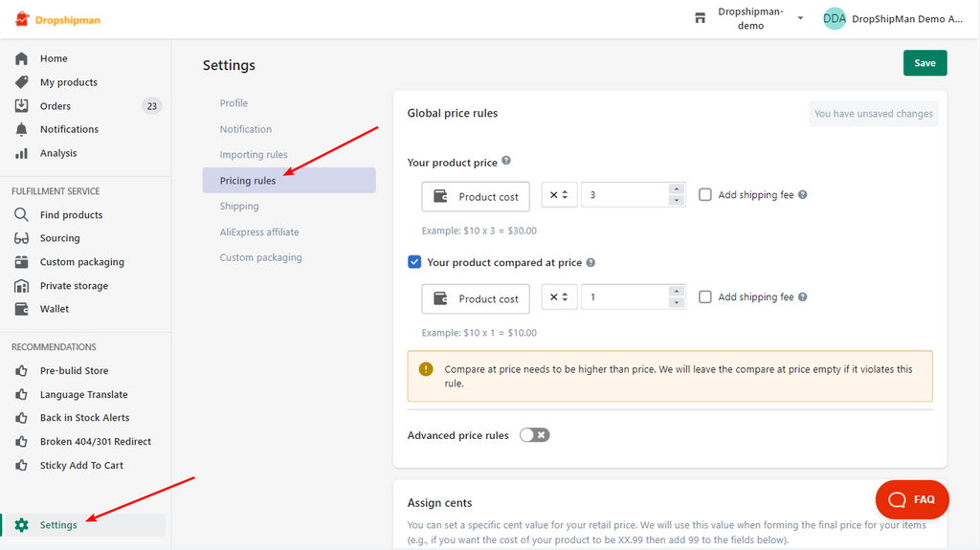Turn on Advanced price rules toggle

tap(534, 435)
